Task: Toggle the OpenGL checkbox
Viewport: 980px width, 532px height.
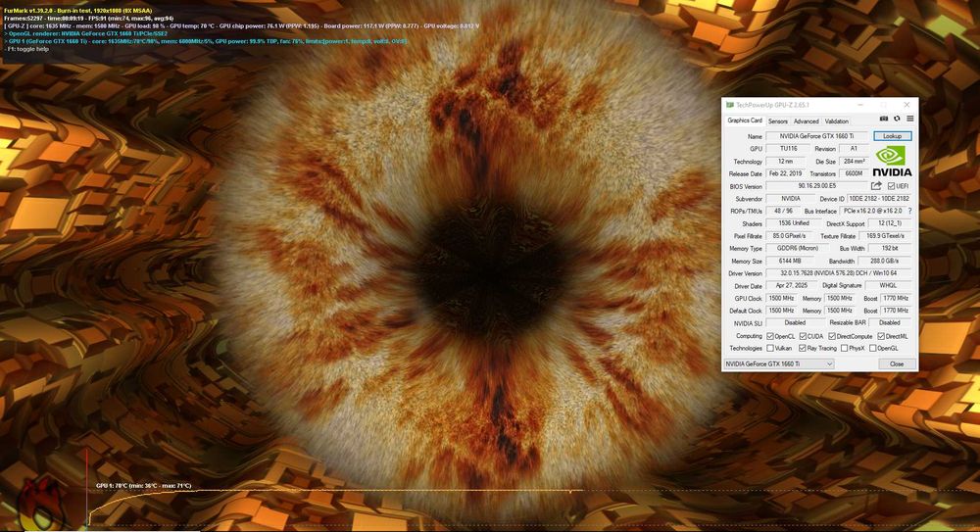Action: coord(872,348)
